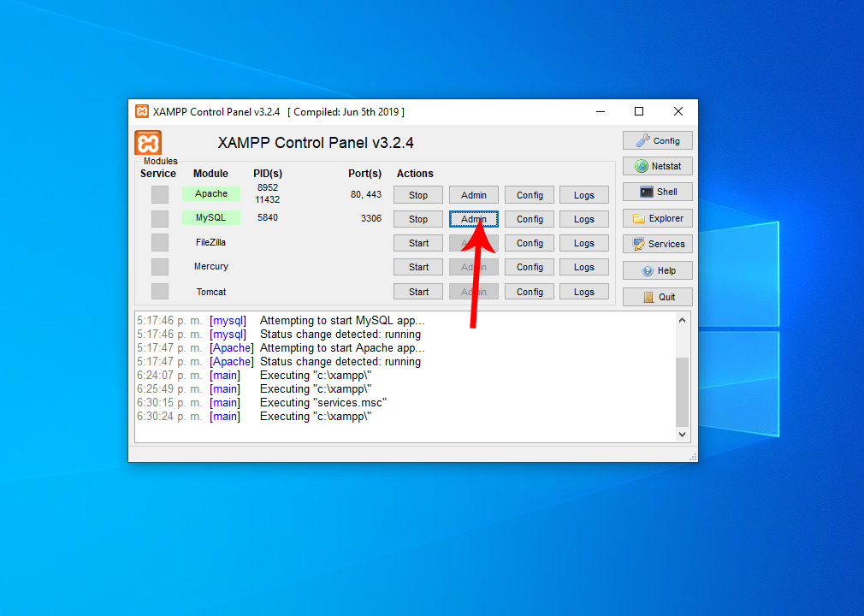Click the Mercury module name
Screen dimensions: 864x616
[211, 267]
